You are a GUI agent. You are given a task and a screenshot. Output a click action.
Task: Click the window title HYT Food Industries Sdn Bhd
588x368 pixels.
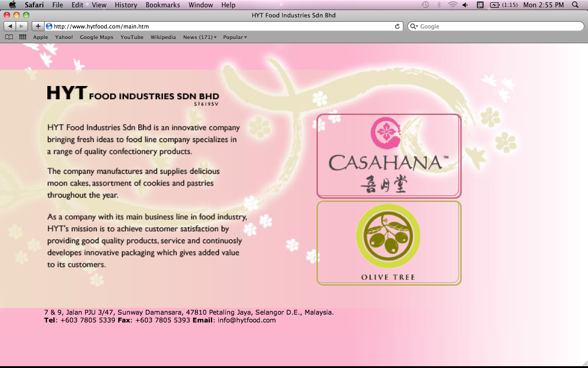(294, 15)
